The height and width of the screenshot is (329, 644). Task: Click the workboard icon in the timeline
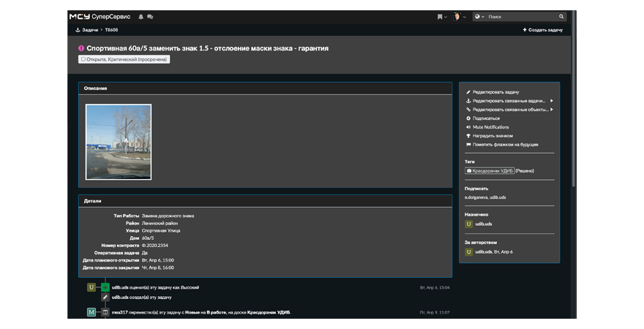coord(105,312)
